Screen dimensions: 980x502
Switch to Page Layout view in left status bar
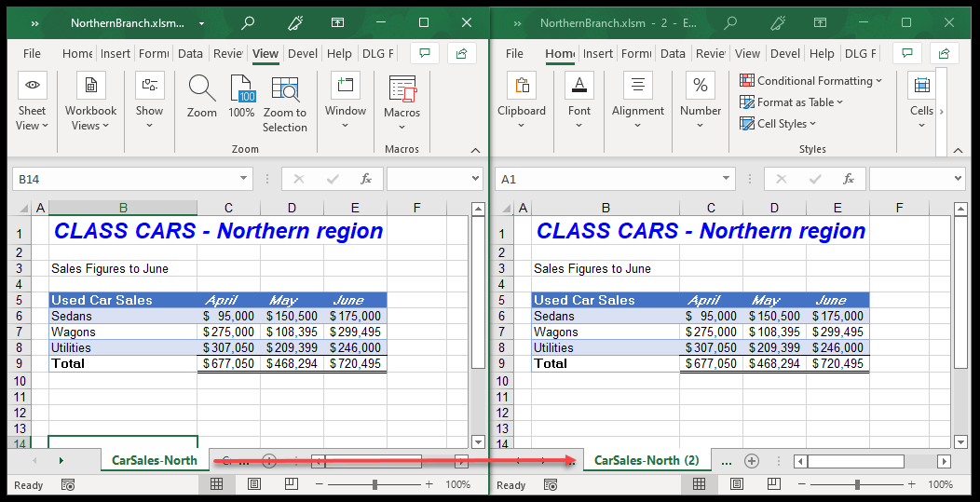coord(254,484)
